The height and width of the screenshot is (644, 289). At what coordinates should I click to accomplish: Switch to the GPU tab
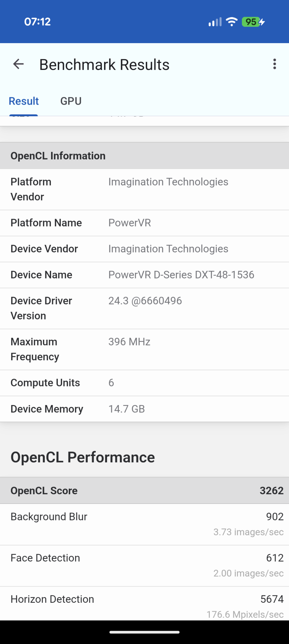(71, 101)
